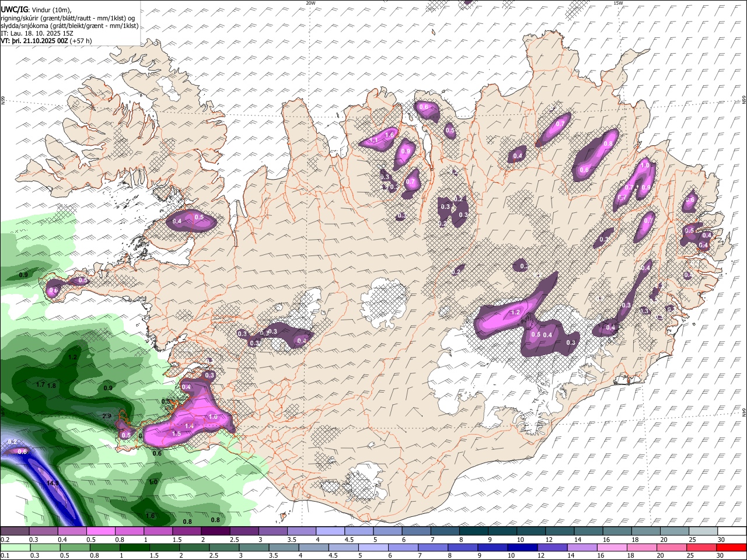Select the light purple 14 swatch in bottom legend row
Viewport: 747px width, 560px height.
click(582, 547)
